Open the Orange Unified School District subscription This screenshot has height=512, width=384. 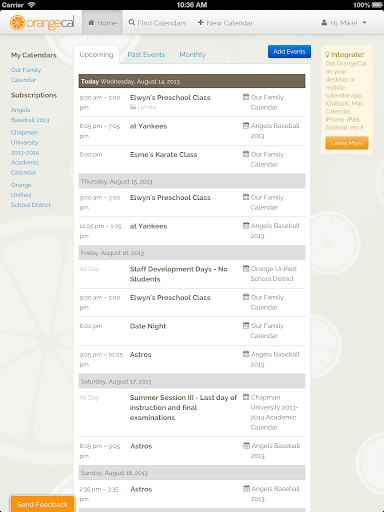[31, 195]
